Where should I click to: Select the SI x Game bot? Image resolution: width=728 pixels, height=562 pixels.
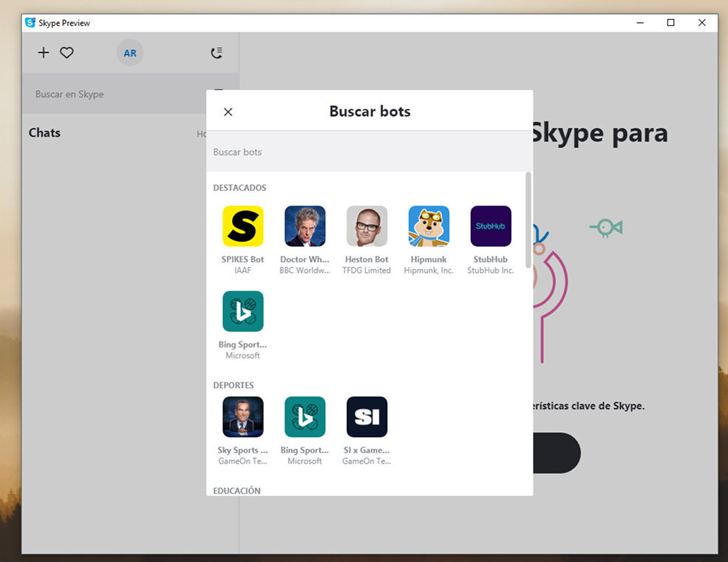[x=367, y=416]
